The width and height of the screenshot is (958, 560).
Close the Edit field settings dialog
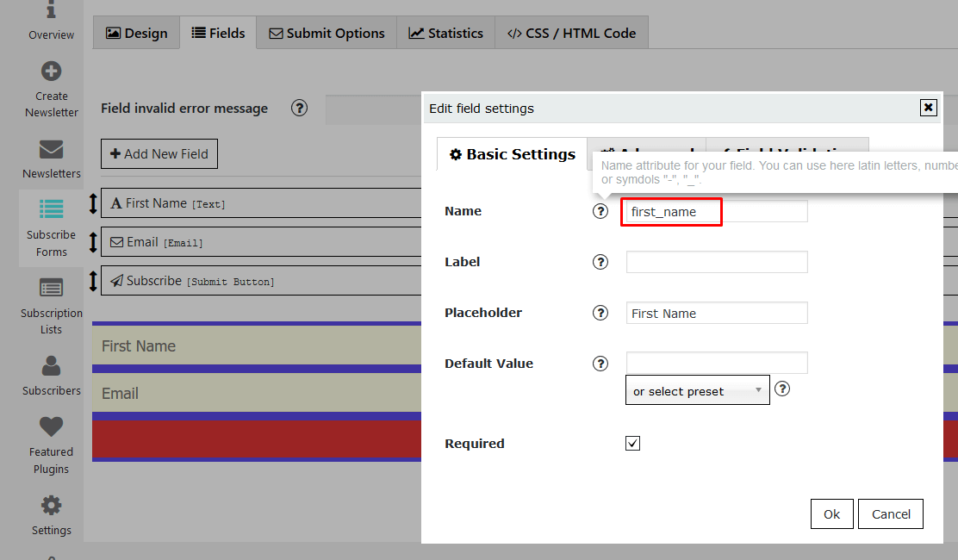tap(928, 108)
